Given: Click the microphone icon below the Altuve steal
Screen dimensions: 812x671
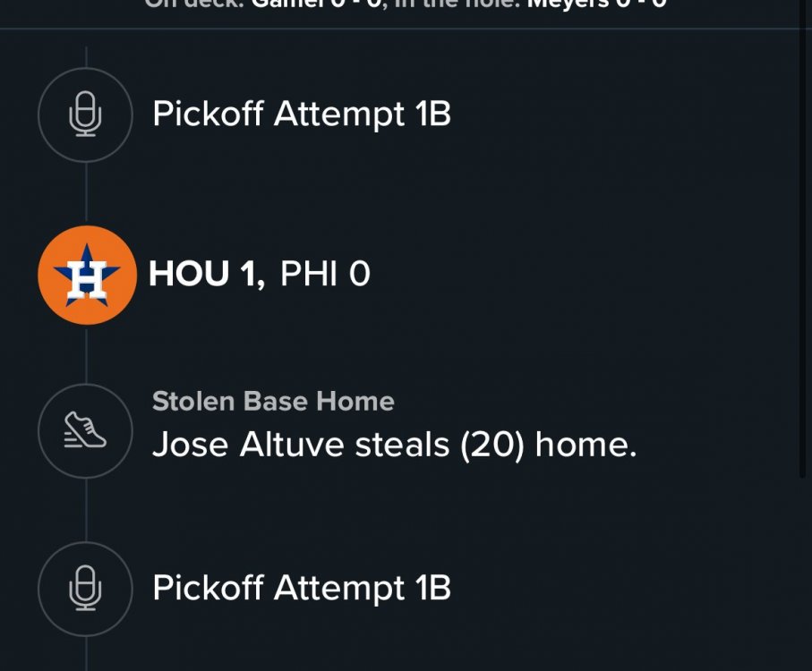Looking at the screenshot, I should click(x=85, y=589).
